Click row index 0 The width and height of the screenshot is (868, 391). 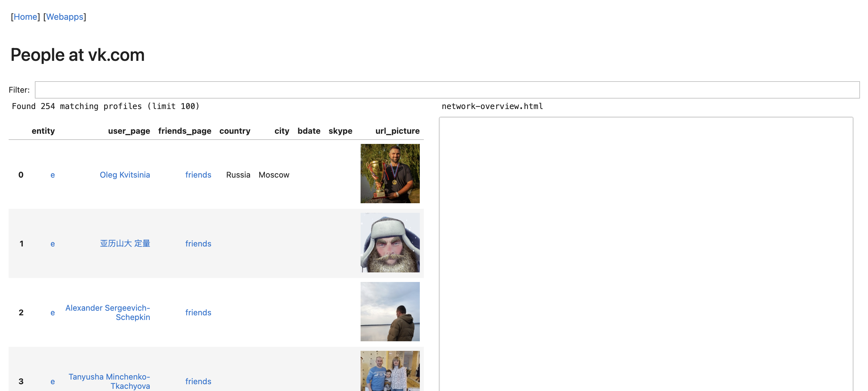pyautogui.click(x=21, y=175)
